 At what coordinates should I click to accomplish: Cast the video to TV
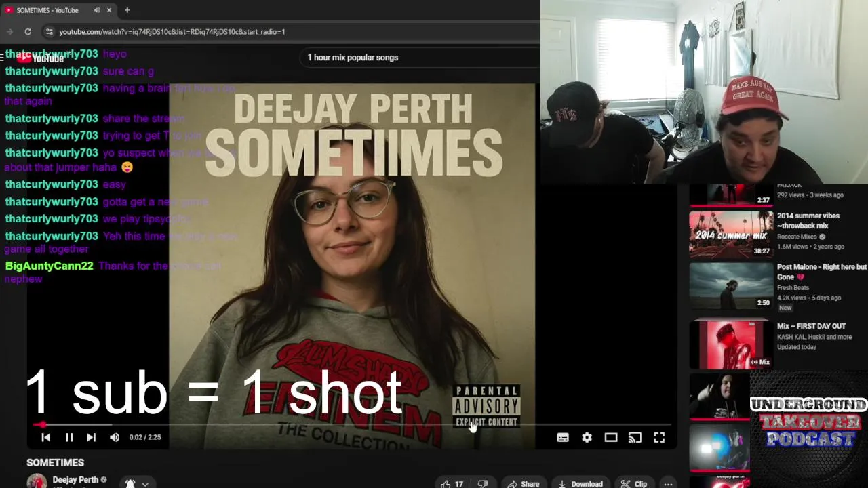(635, 438)
